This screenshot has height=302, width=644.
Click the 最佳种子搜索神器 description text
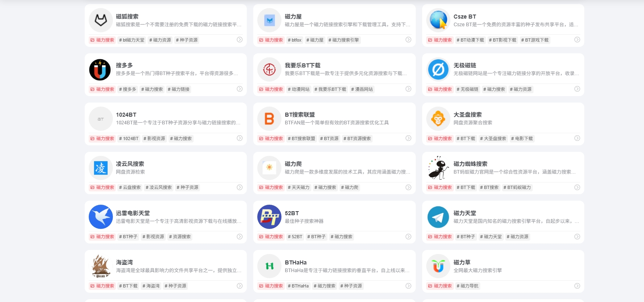click(x=304, y=221)
